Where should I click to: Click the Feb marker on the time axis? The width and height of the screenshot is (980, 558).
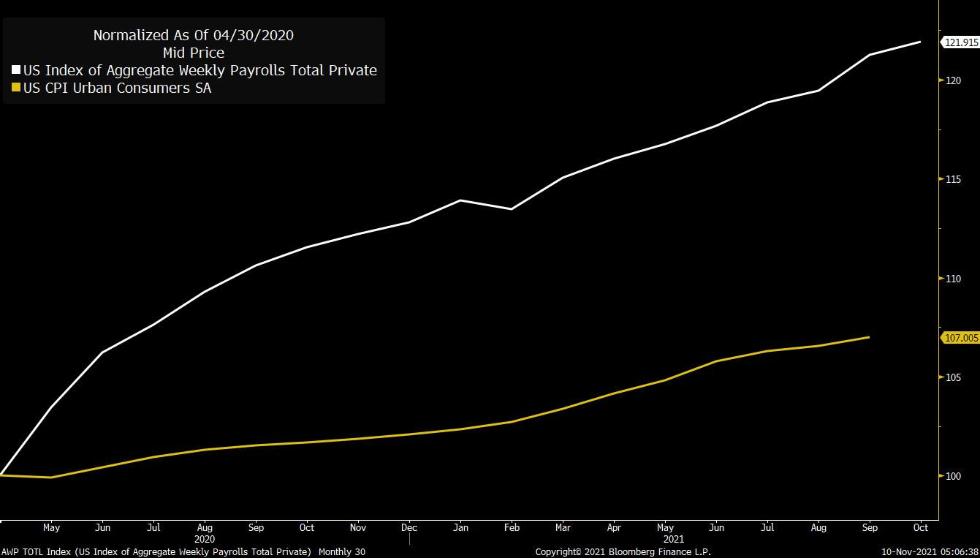(512, 527)
